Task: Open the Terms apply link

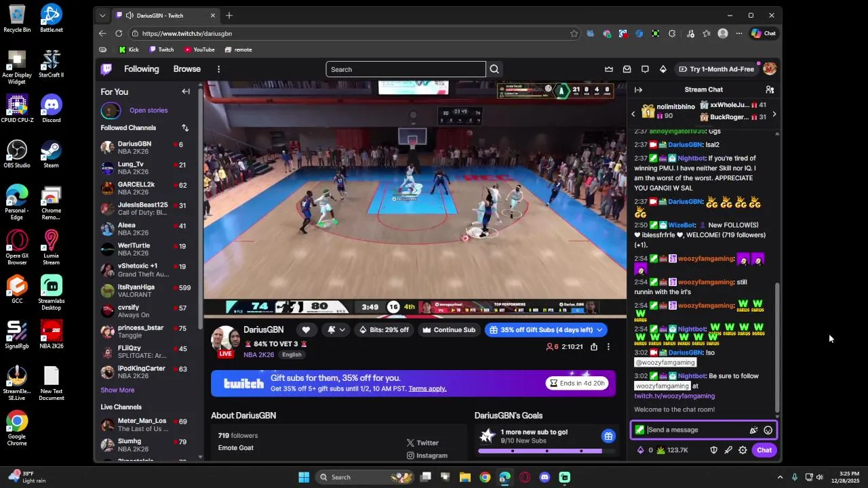Action: point(427,389)
